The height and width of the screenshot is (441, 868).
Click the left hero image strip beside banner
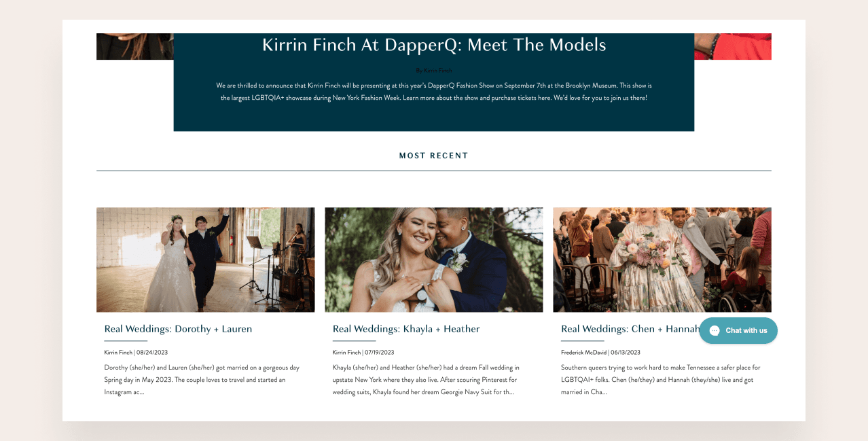coord(135,46)
